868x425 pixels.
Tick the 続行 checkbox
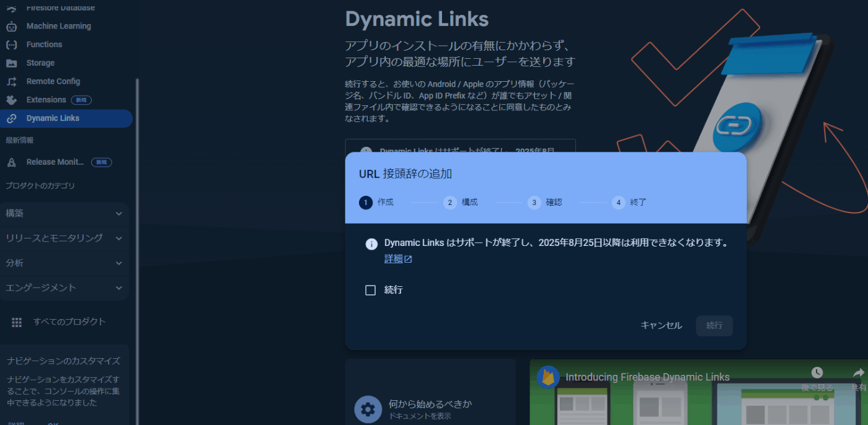pos(371,290)
